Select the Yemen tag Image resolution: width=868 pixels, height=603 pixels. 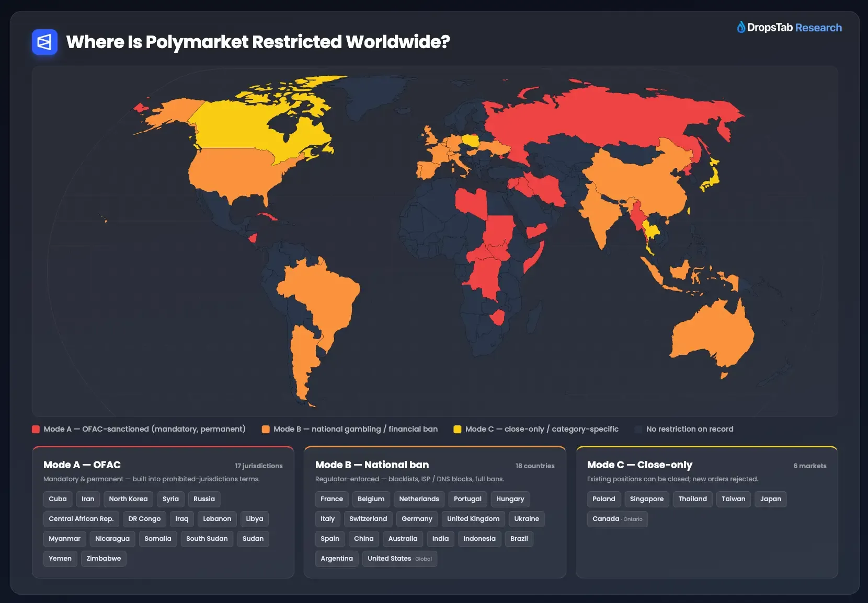(60, 559)
